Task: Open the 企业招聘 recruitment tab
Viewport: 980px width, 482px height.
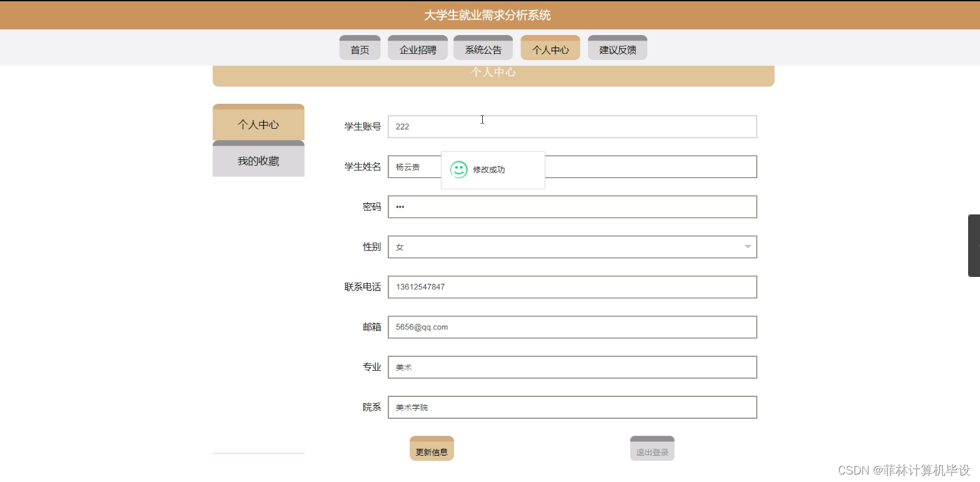Action: click(417, 49)
